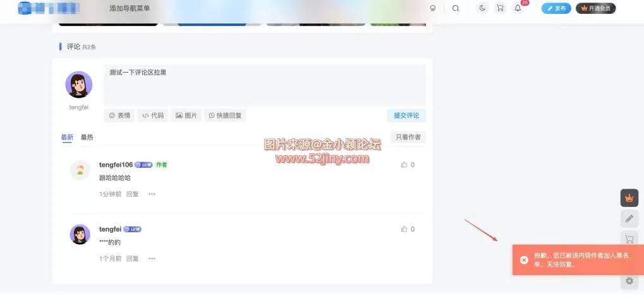Screen dimensions: 644x301
Task: Reply to tengfei's comment via 回复
Action: [132, 259]
